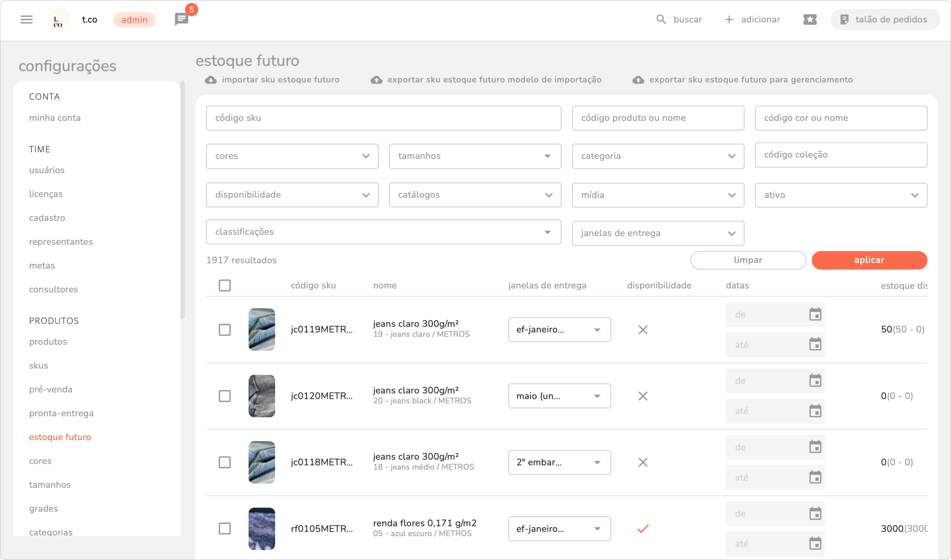951x560 pixels.
Task: Expand the cores dropdown filter
Action: click(x=292, y=156)
